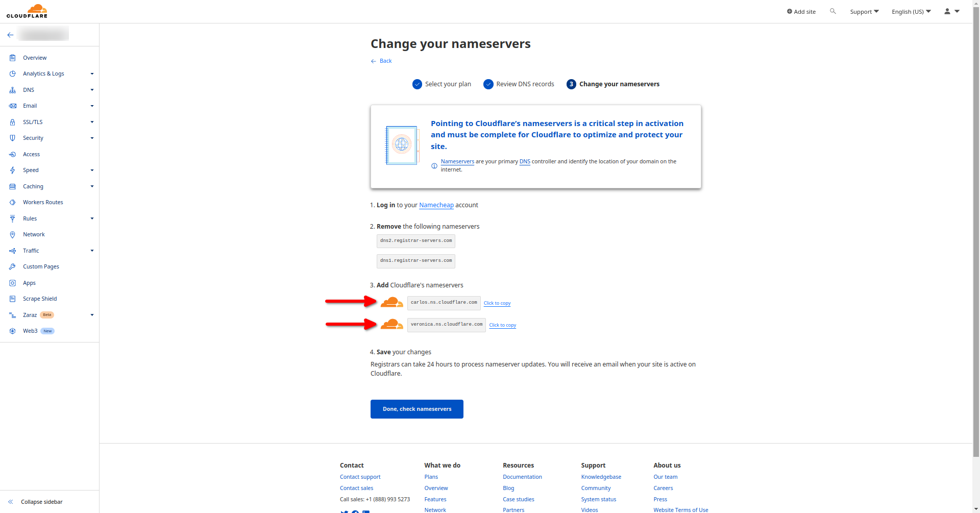Open Our team footer link
This screenshot has width=980, height=513.
pyautogui.click(x=666, y=477)
